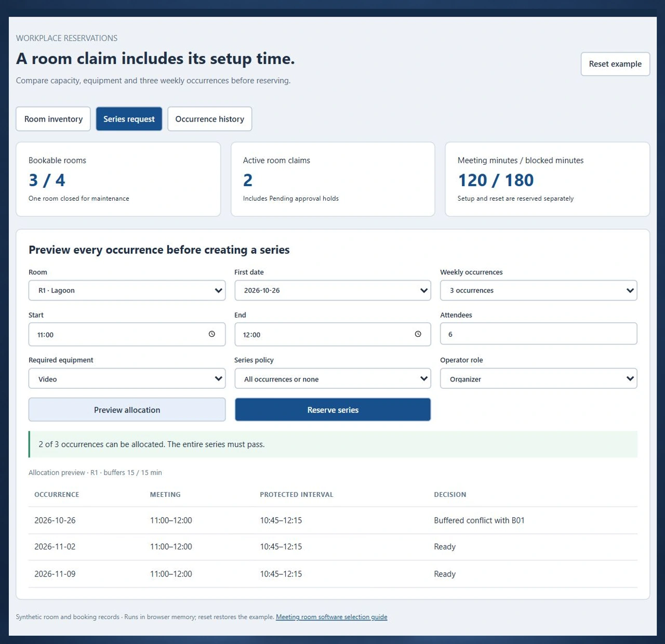The height and width of the screenshot is (644, 665).
Task: Click the clock icon in End field
Action: point(418,334)
